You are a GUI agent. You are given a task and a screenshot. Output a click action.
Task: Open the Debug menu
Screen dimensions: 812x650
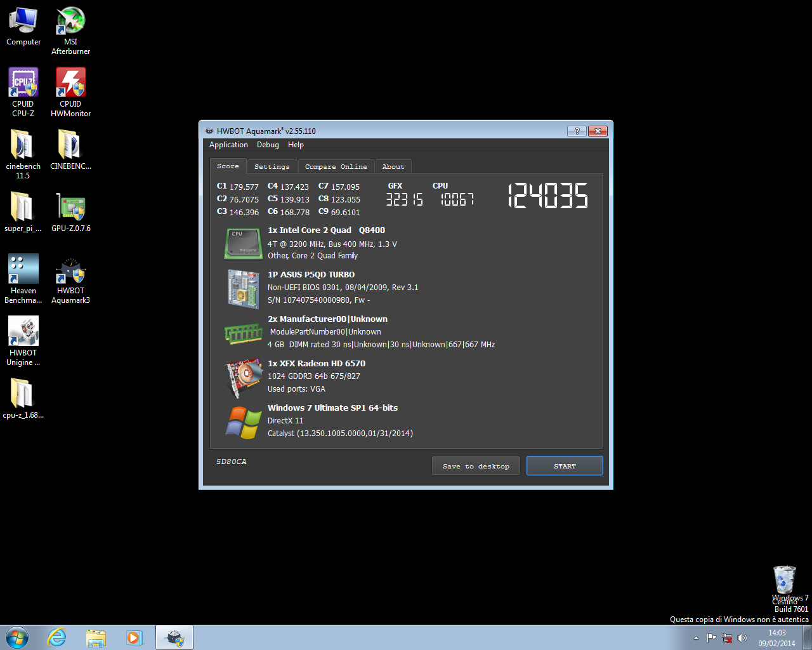click(x=268, y=145)
